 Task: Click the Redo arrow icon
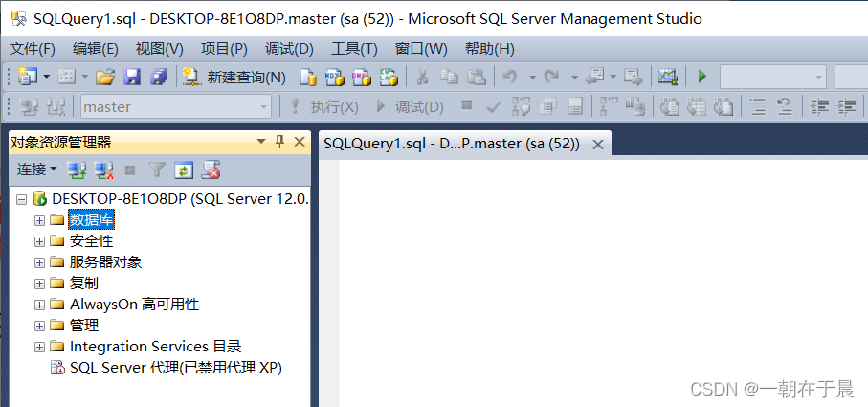coord(551,77)
